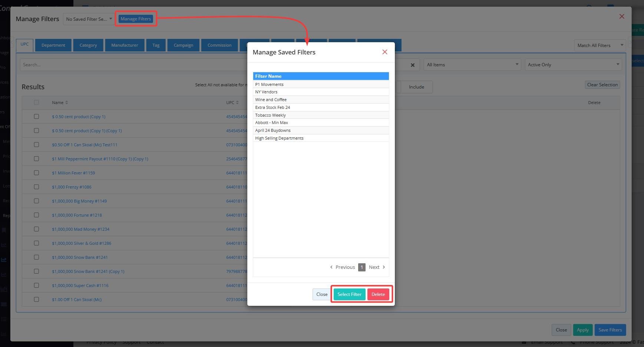644x347 pixels.
Task: Toggle the select-all checkbox in Results header
Action: tap(36, 103)
